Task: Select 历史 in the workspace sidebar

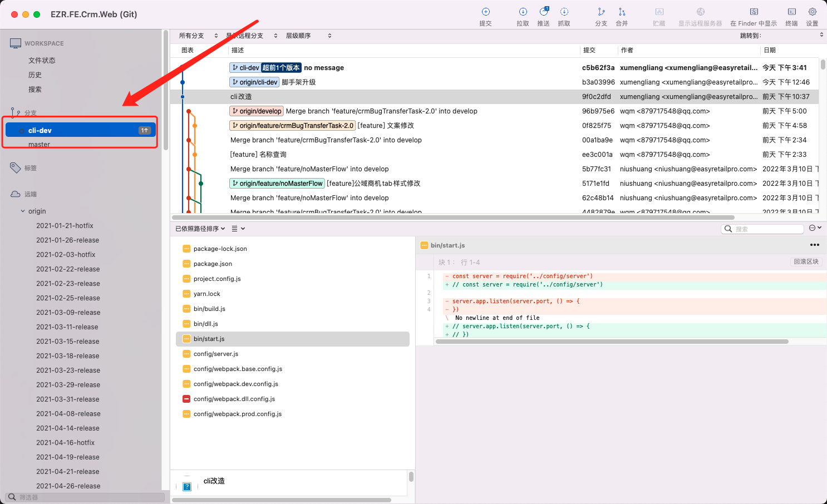Action: pos(35,75)
